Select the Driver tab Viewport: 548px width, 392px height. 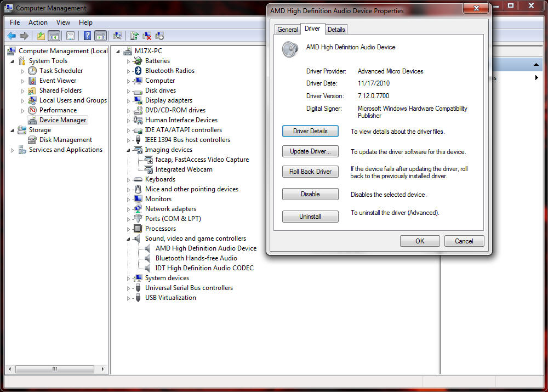pyautogui.click(x=312, y=29)
